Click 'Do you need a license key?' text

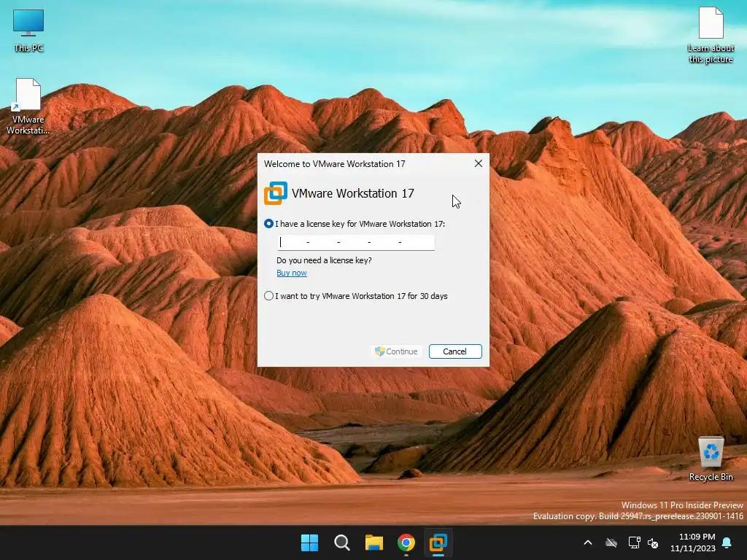pos(324,260)
